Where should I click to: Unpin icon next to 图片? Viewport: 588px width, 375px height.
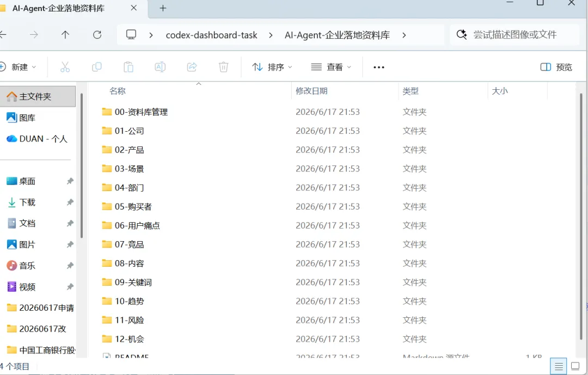pyautogui.click(x=70, y=244)
